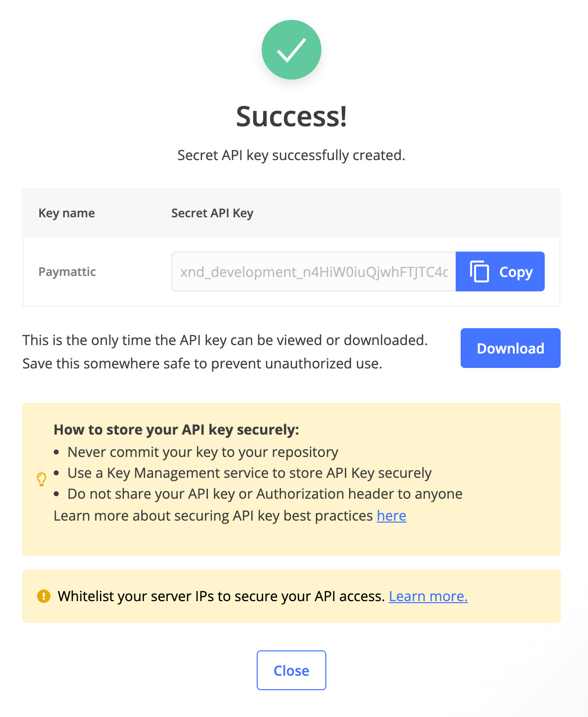Select the masked xnd_development key value
The height and width of the screenshot is (717, 588).
click(x=313, y=271)
